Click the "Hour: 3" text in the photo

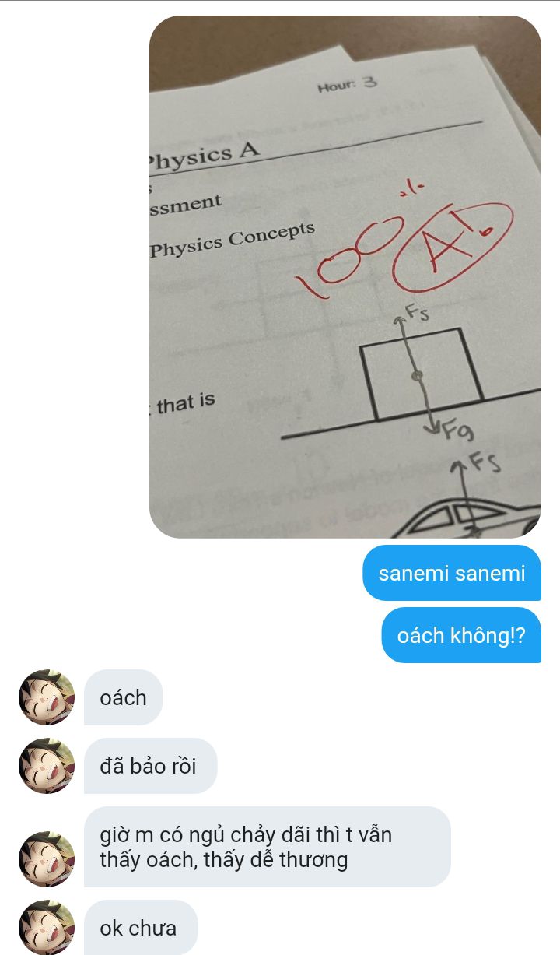[x=347, y=84]
